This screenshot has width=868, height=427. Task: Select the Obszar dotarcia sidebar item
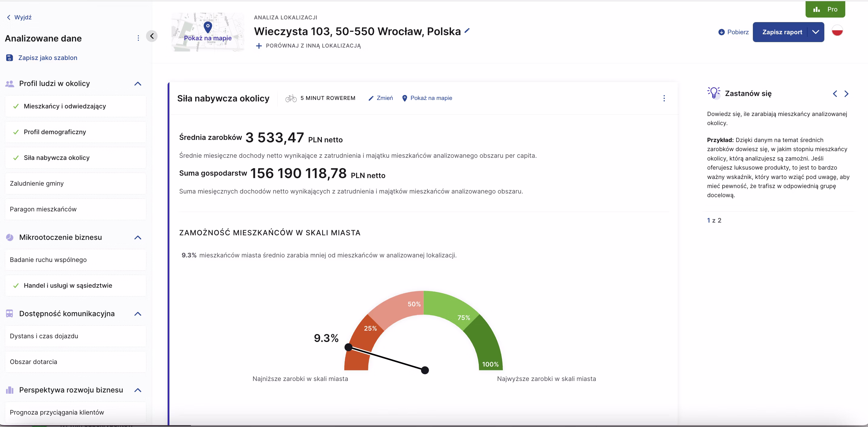point(33,362)
